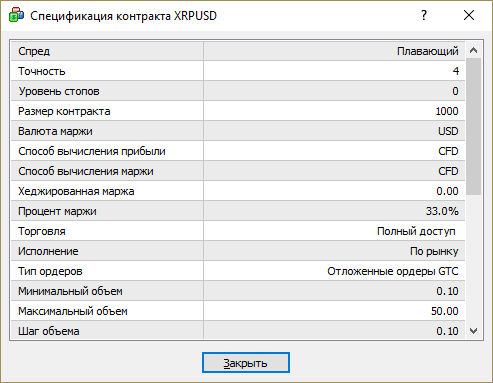Viewport: 493px width, 383px height.
Task: Select the Хеджированная маржа label
Action: pyautogui.click(x=76, y=191)
